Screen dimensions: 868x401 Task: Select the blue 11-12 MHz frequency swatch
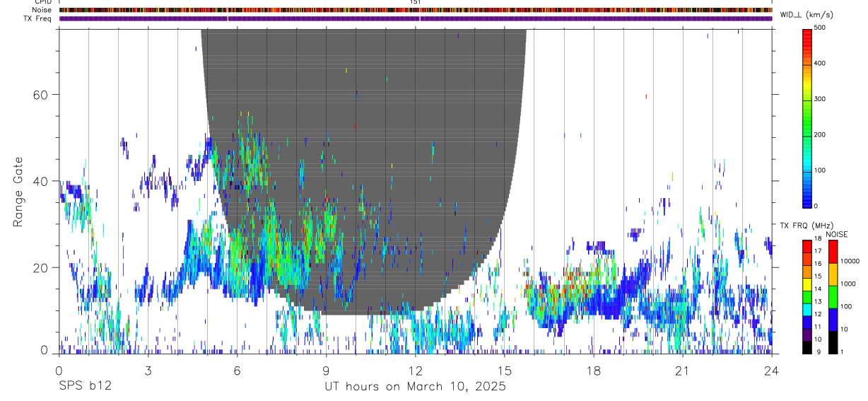[x=807, y=322]
